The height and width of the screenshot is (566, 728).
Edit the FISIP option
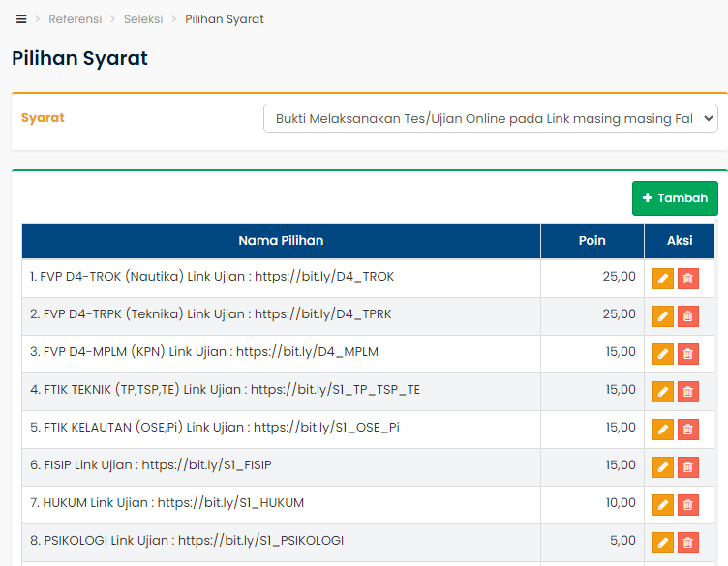663,467
